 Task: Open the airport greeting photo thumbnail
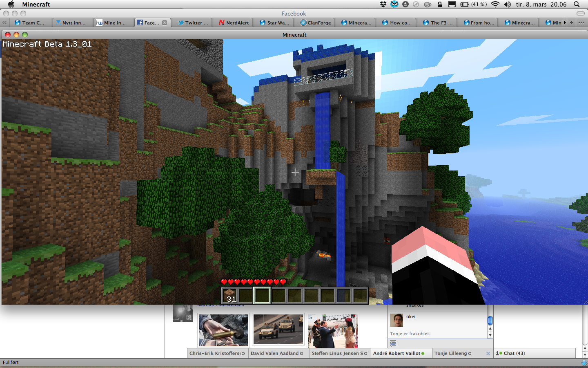click(333, 331)
